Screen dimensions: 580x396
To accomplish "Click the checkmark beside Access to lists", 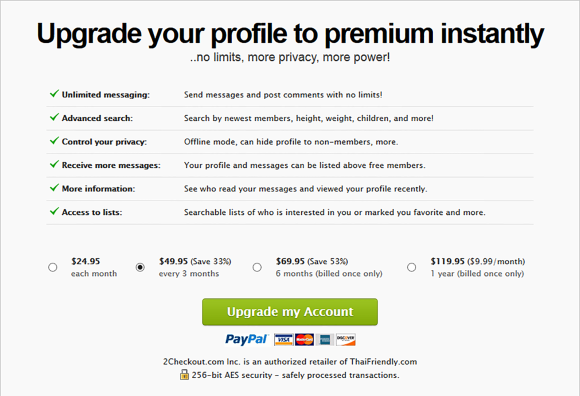I will (x=54, y=211).
